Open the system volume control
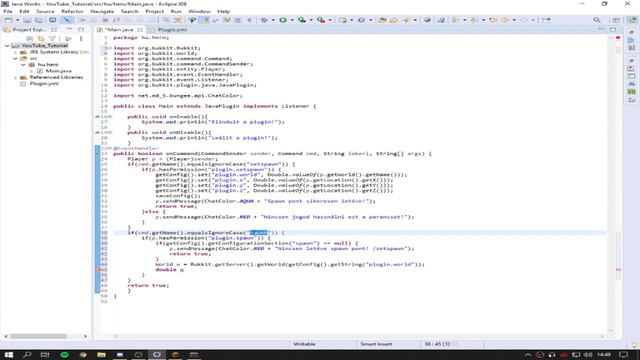The image size is (640, 360). tap(588, 355)
